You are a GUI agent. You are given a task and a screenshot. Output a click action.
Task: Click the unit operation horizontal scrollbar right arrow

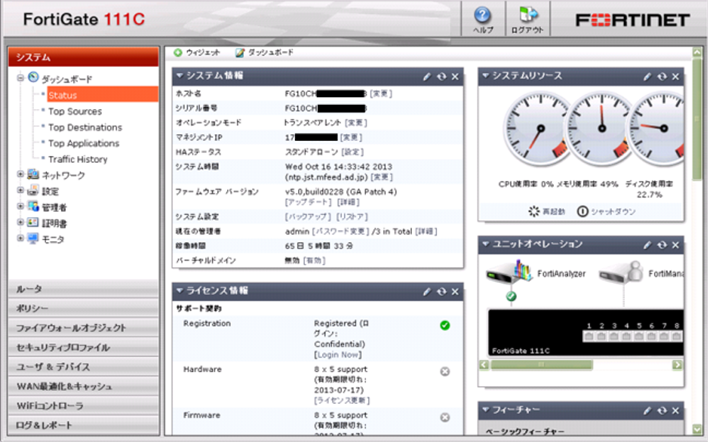677,365
